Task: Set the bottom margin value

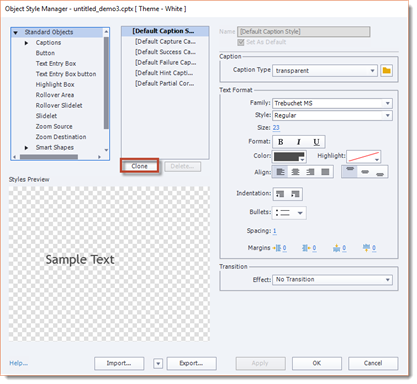Action: click(x=374, y=248)
